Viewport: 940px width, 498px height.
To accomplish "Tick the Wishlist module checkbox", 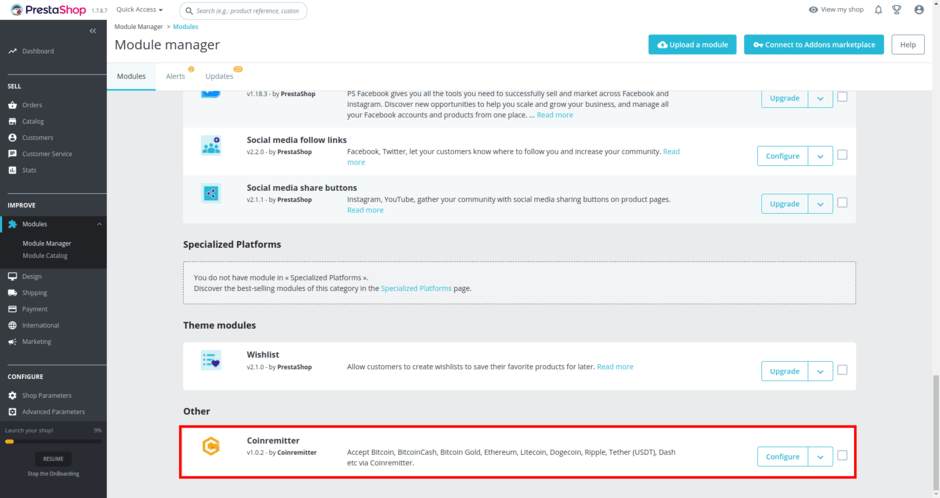I will 842,370.
